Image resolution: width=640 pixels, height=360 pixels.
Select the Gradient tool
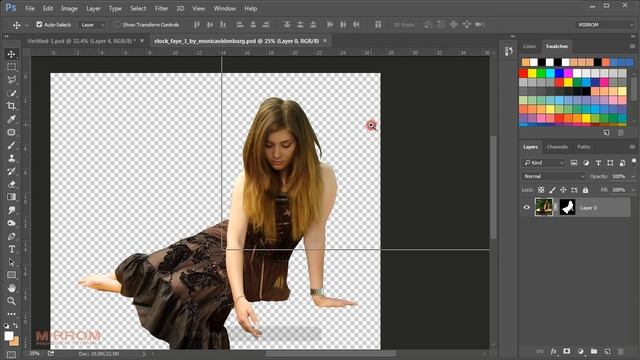coord(11,197)
